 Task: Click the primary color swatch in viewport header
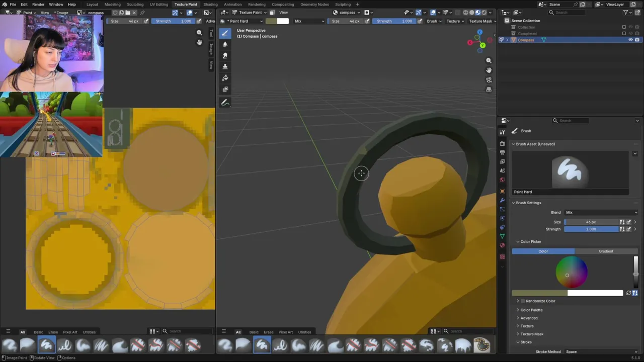tap(271, 21)
